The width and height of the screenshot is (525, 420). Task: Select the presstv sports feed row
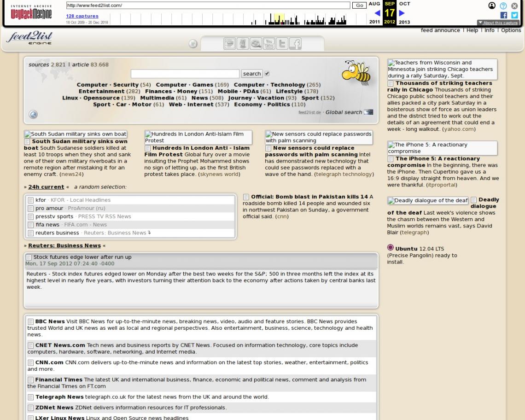131,216
